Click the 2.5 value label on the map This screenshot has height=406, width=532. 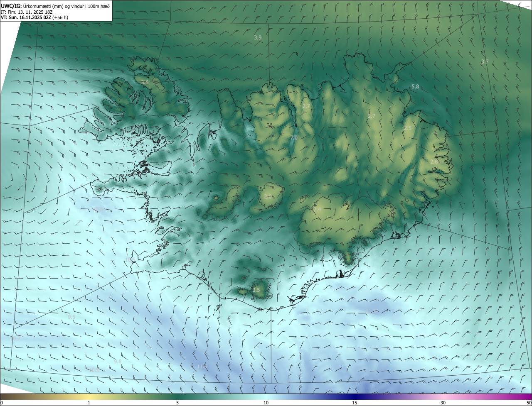(x=407, y=128)
